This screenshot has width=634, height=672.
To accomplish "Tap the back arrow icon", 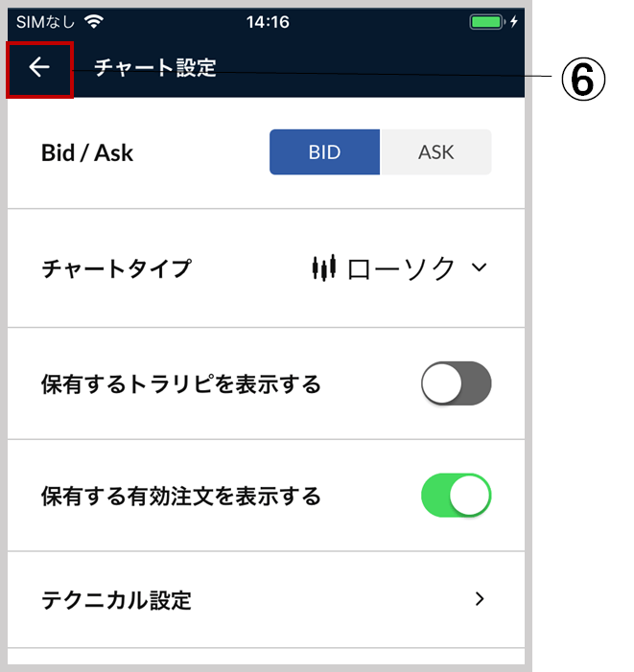I will tap(39, 67).
